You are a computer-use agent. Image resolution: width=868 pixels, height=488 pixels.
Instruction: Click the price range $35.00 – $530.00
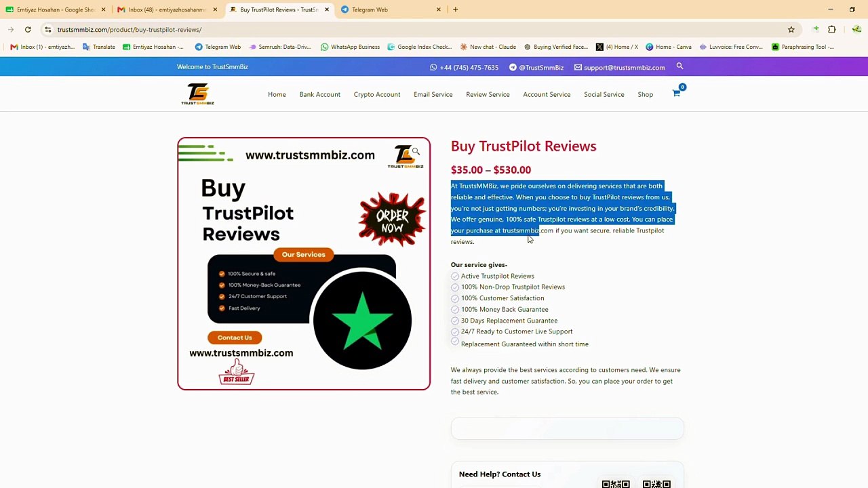tap(491, 170)
